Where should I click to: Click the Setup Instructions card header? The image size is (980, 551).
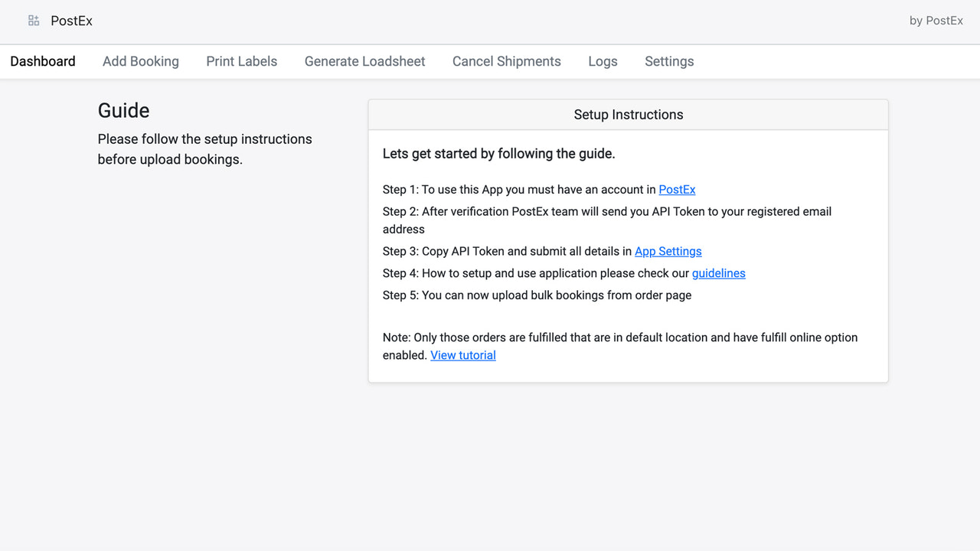click(628, 115)
